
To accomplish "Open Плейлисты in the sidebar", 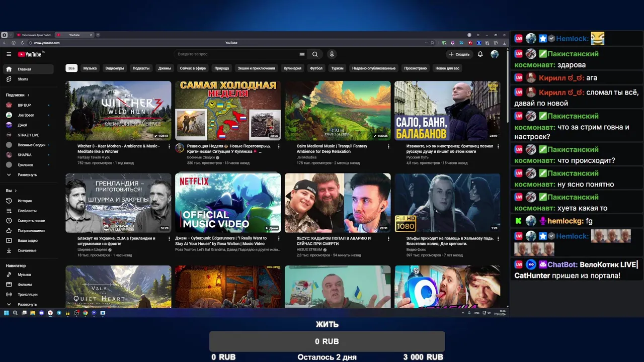I will [29, 211].
